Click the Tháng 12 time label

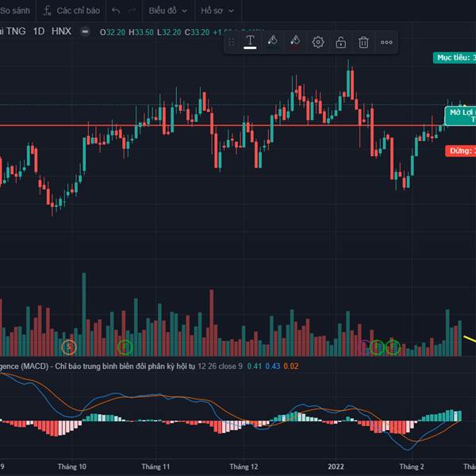tap(244, 466)
